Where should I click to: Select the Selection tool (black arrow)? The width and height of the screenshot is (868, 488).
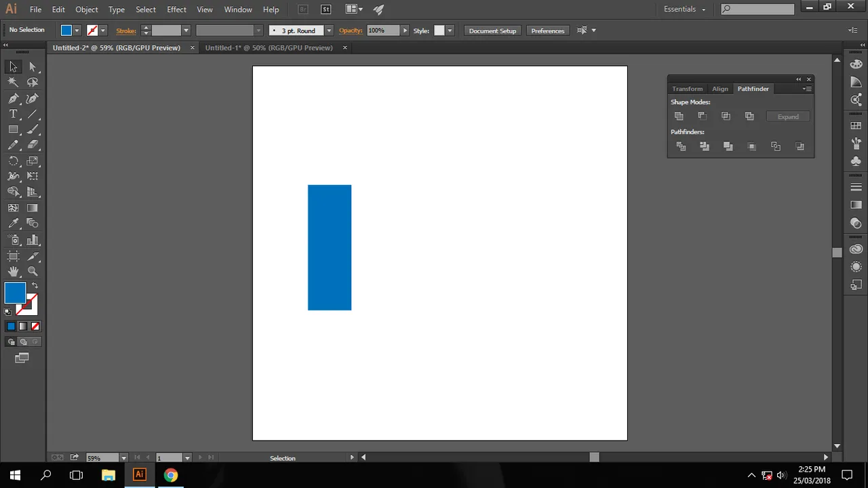coord(13,66)
